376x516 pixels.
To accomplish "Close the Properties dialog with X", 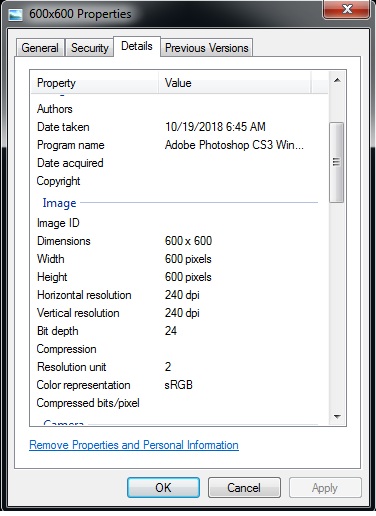I will (347, 9).
